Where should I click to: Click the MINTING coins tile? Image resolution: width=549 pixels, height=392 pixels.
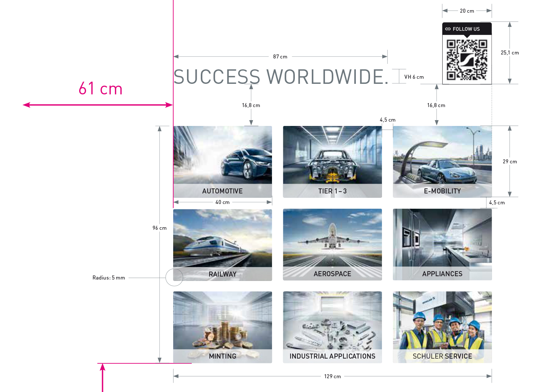coord(223,327)
